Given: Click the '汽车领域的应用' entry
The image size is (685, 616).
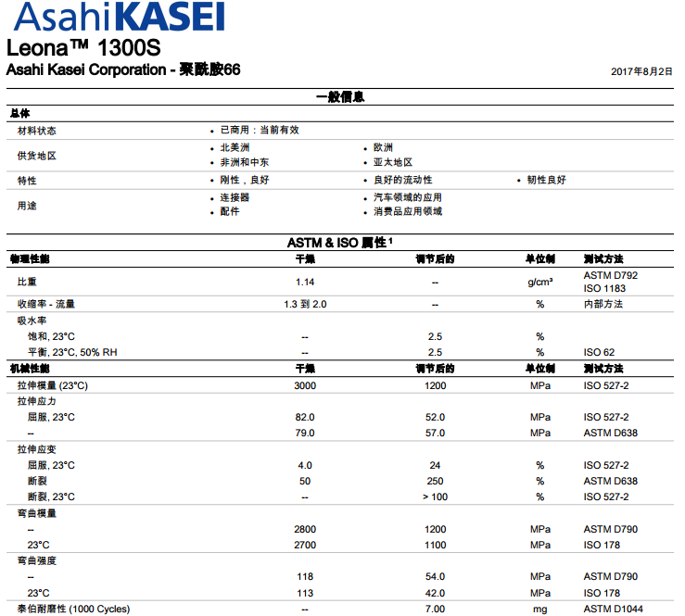Looking at the screenshot, I should tap(408, 197).
